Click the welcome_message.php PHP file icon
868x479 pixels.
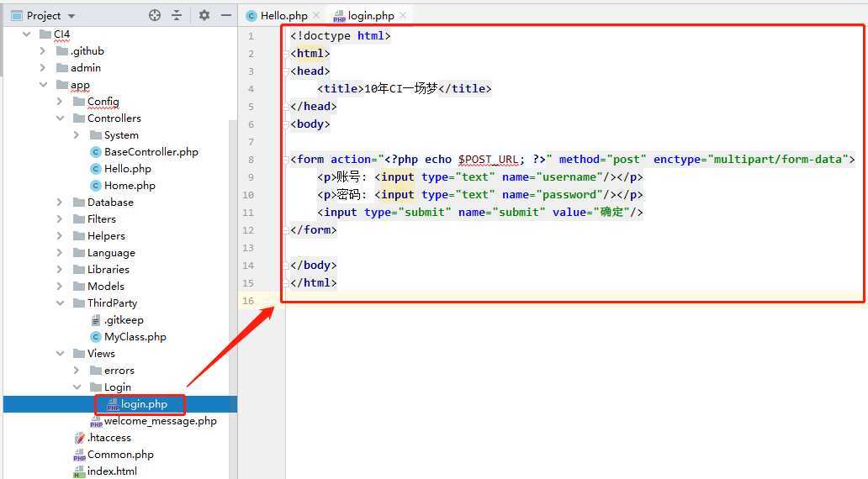point(97,422)
